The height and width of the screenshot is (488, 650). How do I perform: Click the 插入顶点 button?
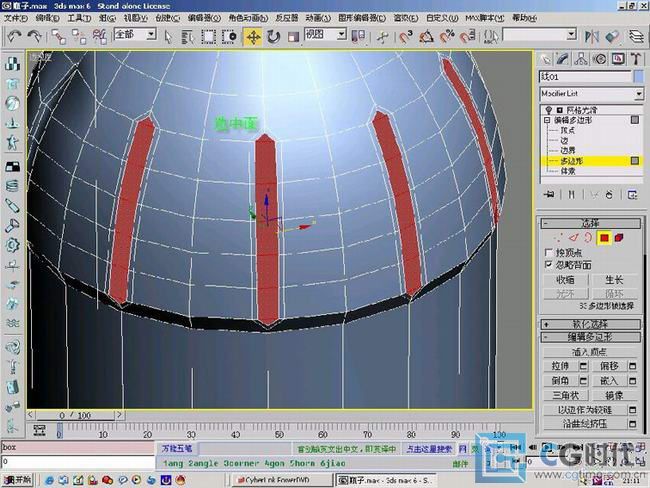click(589, 352)
